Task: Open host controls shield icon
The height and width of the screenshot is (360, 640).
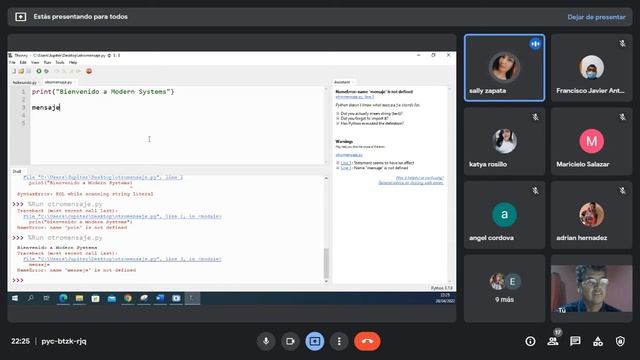Action: tap(620, 341)
